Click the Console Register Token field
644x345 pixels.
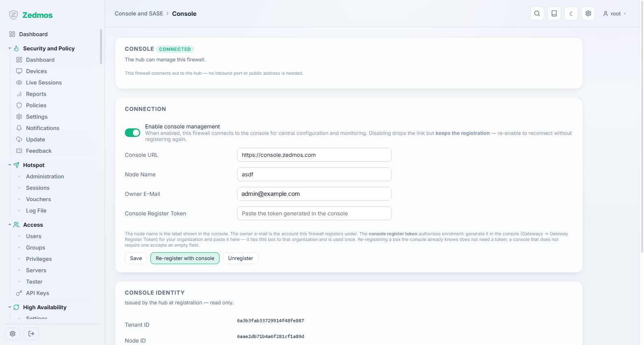coord(314,213)
